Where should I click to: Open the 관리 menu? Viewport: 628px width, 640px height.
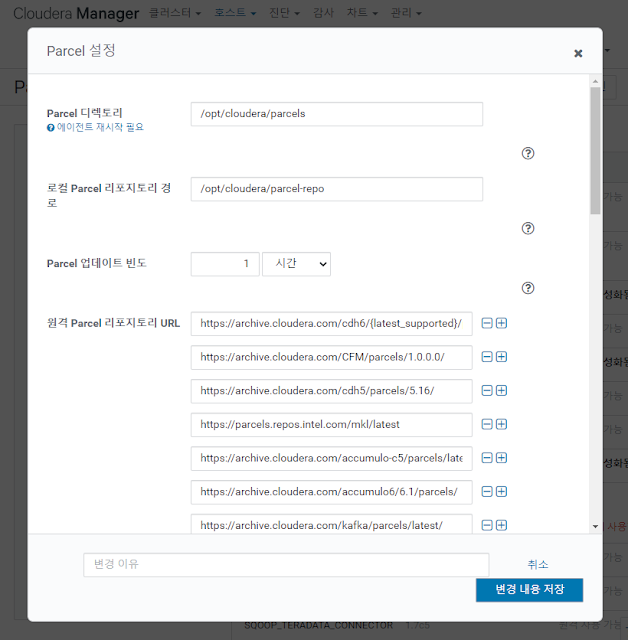406,13
